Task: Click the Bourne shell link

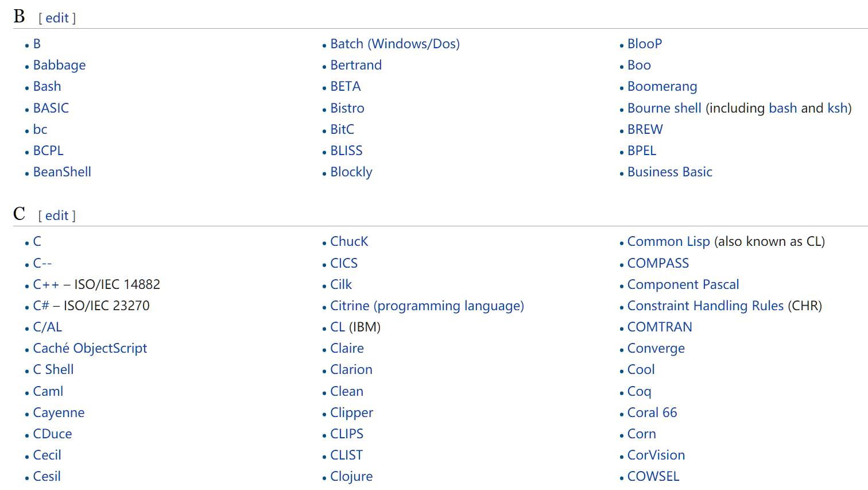Action: click(x=664, y=108)
